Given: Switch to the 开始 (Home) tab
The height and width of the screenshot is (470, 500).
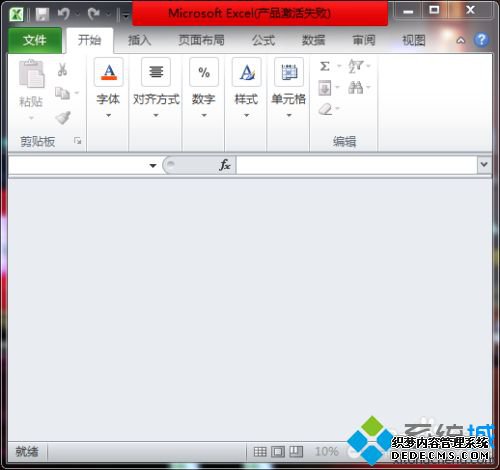Looking at the screenshot, I should click(89, 40).
